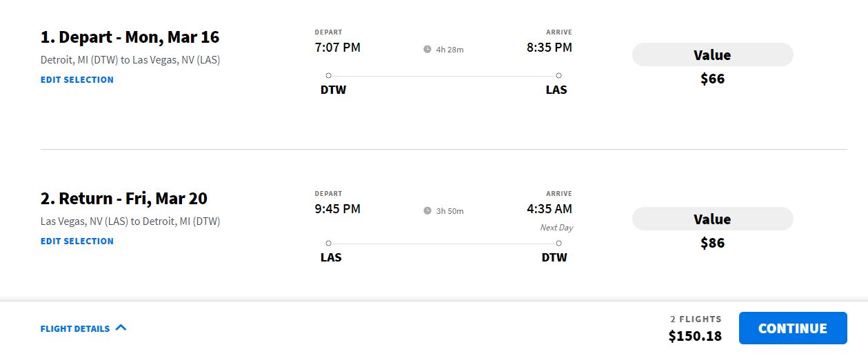Collapse the Flight Details chevron arrow
The height and width of the screenshot is (356, 868).
tap(121, 328)
